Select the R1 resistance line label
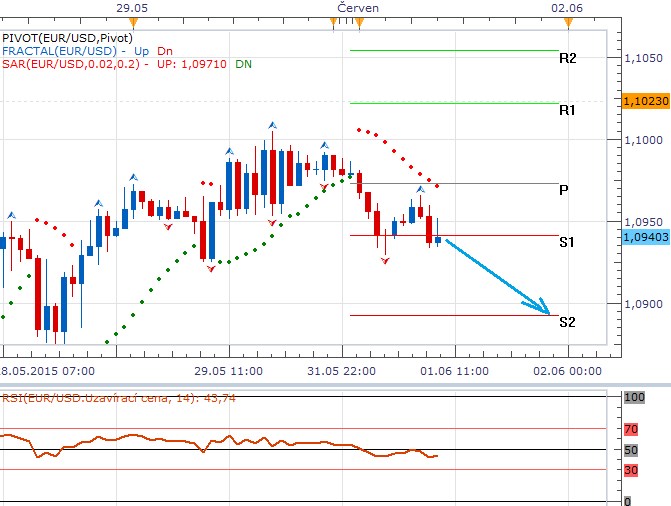This screenshot has width=671, height=506. 567,110
